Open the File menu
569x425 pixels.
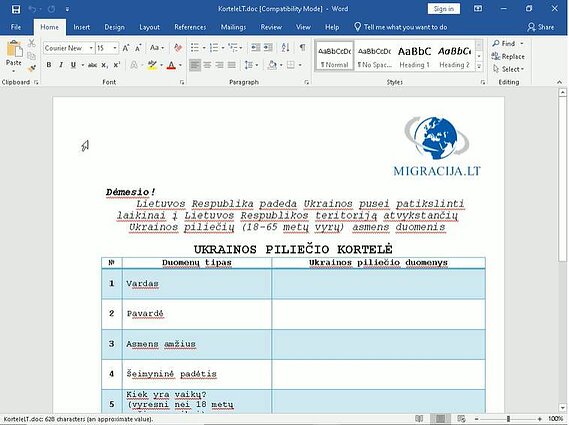(16, 27)
